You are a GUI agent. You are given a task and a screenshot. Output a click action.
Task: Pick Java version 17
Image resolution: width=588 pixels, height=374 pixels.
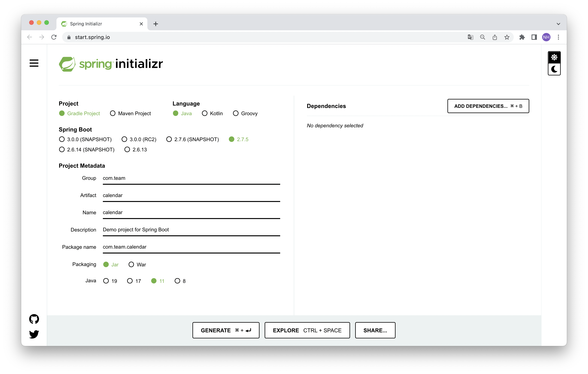click(x=130, y=281)
